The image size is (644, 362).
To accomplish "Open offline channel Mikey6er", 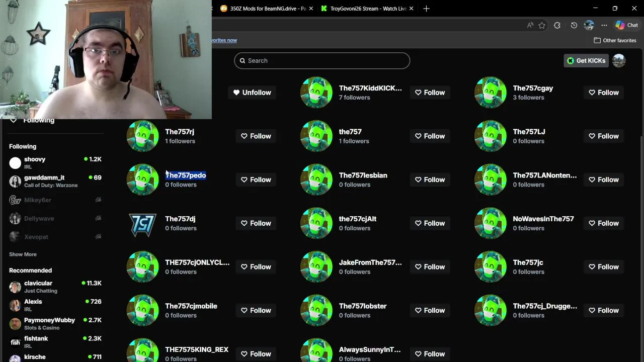I will click(55, 200).
